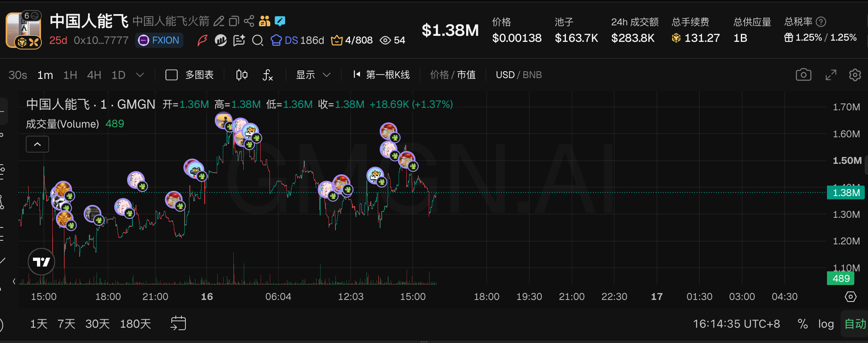Switch to the 1H timeframe
868x343 pixels.
pos(70,75)
